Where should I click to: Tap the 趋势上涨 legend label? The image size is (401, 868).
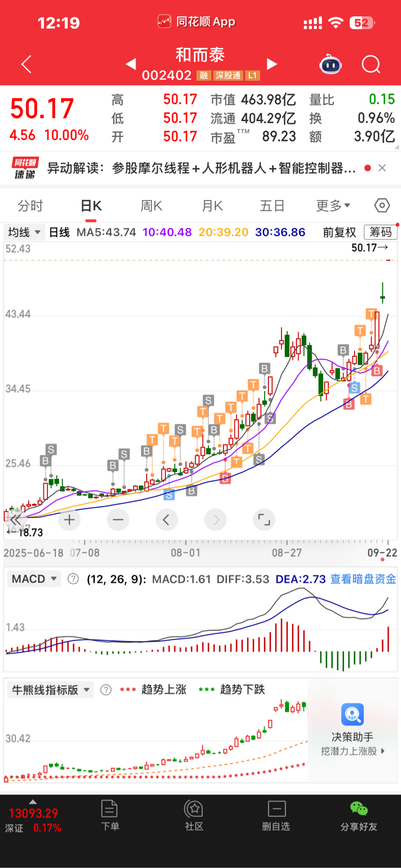[164, 689]
